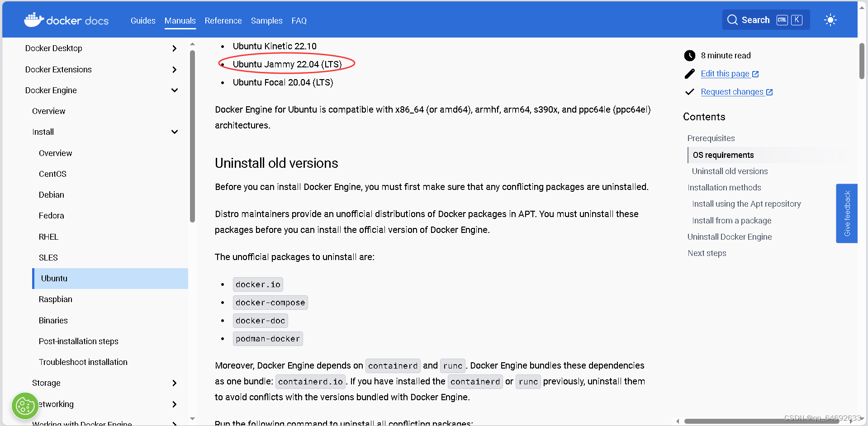Click the docker.io code snippet
Screen dimensions: 868x426
pos(258,284)
